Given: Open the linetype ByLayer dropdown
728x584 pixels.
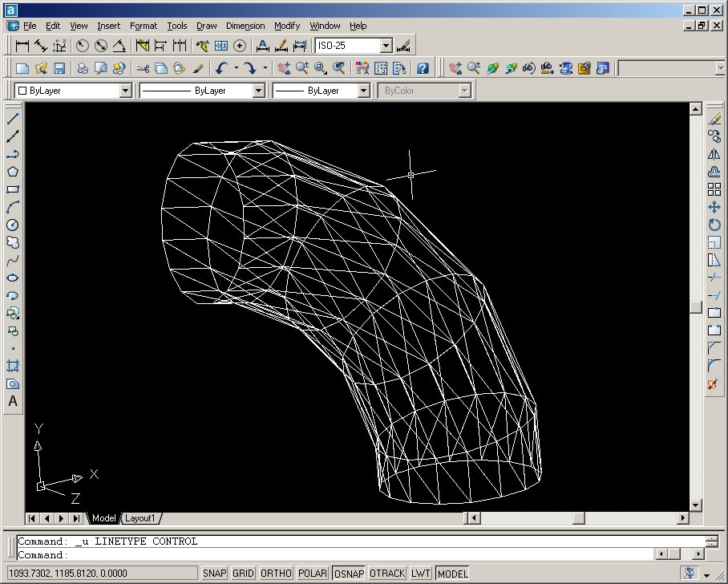Looking at the screenshot, I should (x=258, y=91).
